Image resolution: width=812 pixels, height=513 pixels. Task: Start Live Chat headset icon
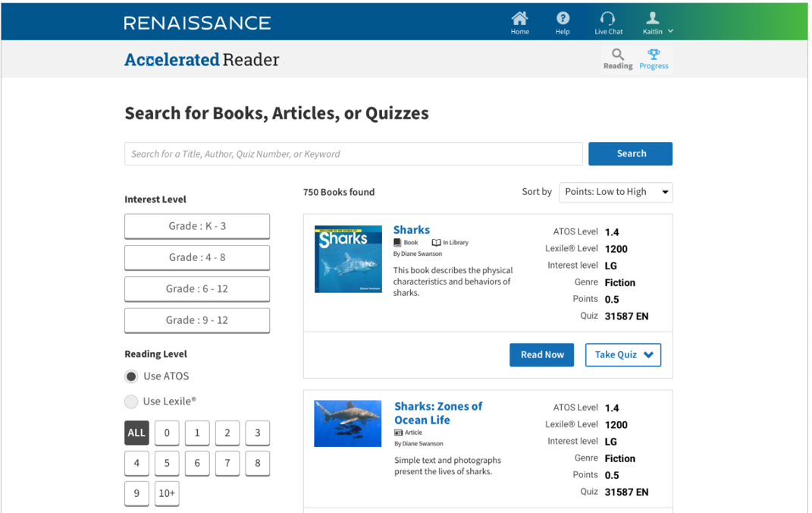(x=607, y=18)
